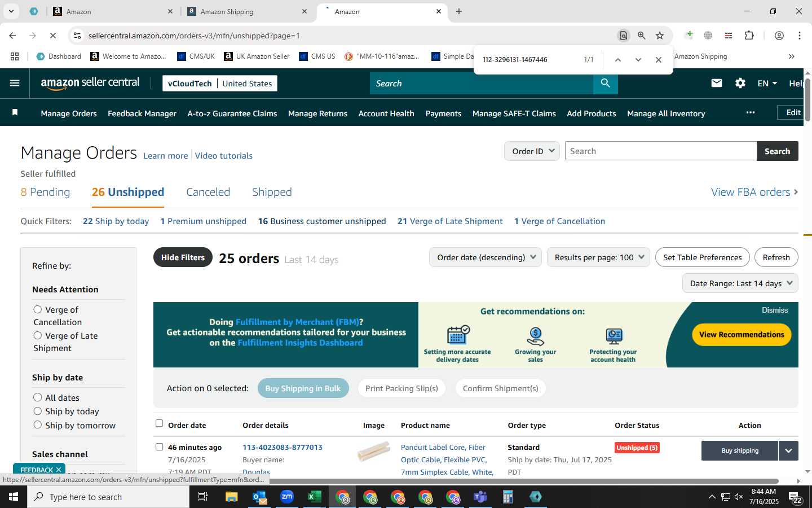This screenshot has height=508, width=812.
Task: Switch to the Shipped tab
Action: [272, 192]
